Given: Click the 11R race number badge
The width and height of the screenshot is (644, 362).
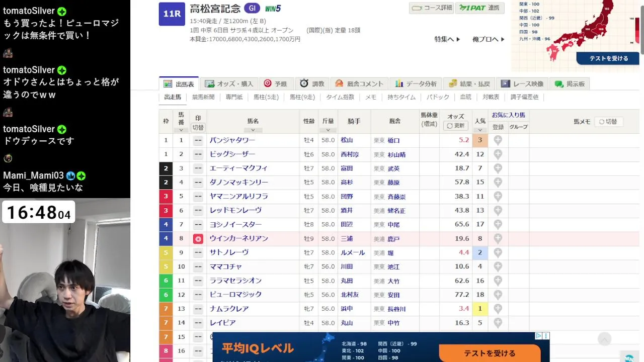Looking at the screenshot, I should (x=172, y=14).
